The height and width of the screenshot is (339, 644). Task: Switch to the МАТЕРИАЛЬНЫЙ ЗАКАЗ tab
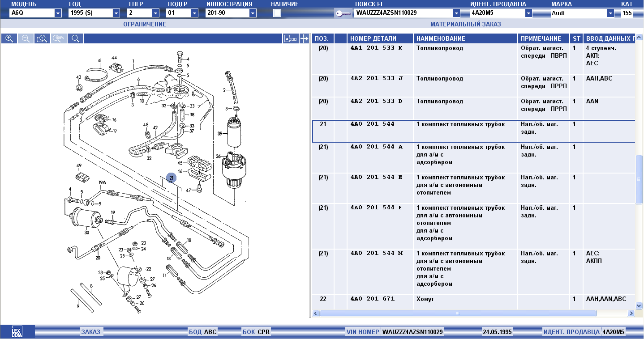click(x=465, y=24)
